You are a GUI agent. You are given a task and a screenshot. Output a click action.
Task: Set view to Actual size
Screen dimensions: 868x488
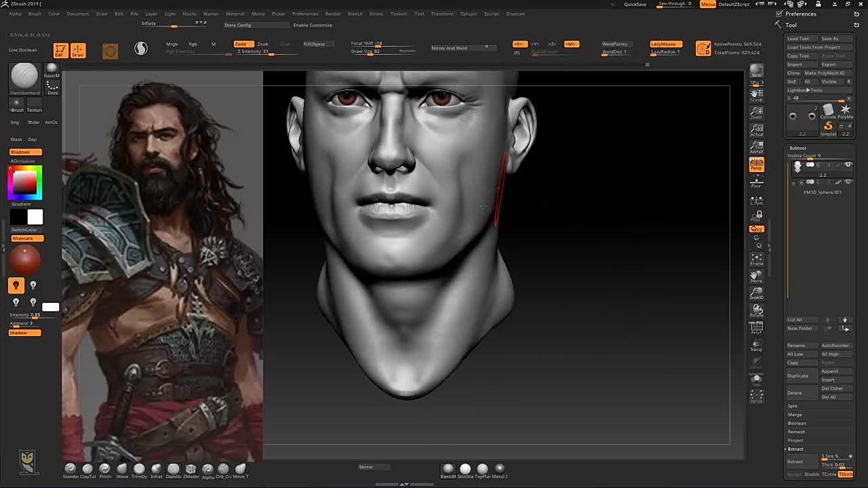tap(756, 130)
